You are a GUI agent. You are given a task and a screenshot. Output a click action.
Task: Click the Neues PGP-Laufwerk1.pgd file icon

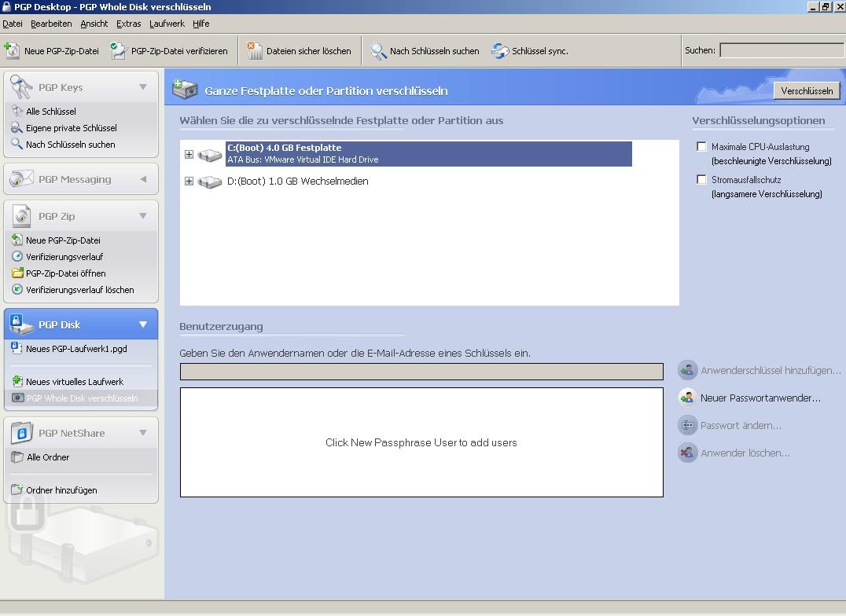tap(17, 348)
